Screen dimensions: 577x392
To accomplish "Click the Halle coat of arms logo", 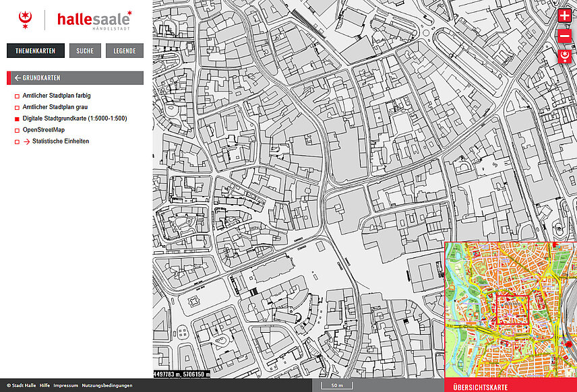I will pos(26,20).
